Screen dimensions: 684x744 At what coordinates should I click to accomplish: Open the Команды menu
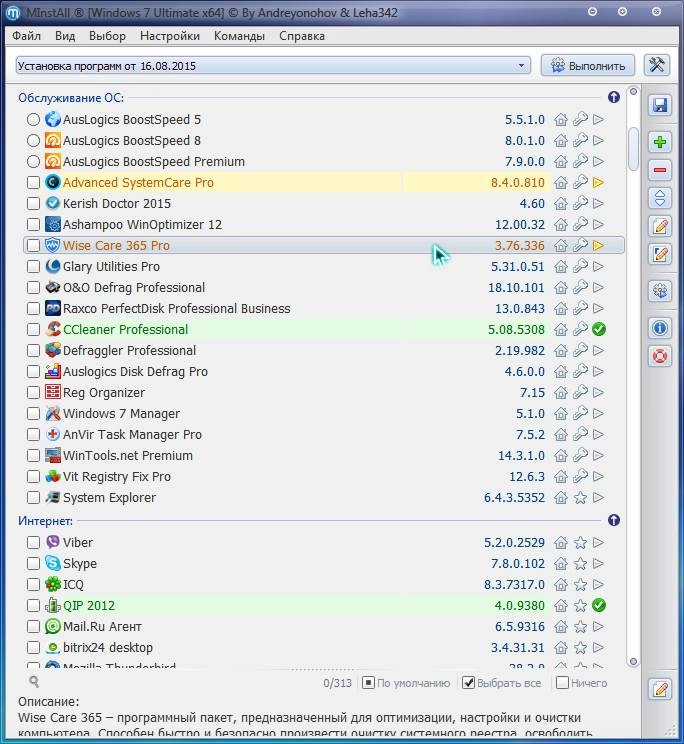click(x=239, y=36)
